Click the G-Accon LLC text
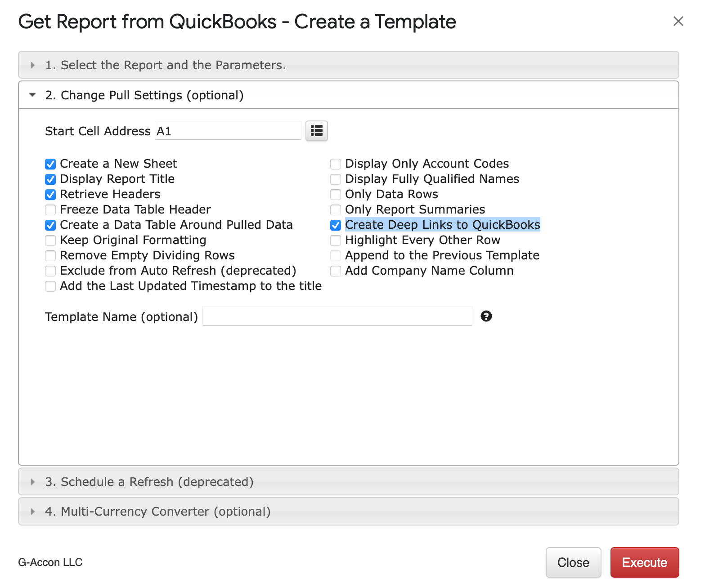The image size is (709, 588). pyautogui.click(x=50, y=562)
